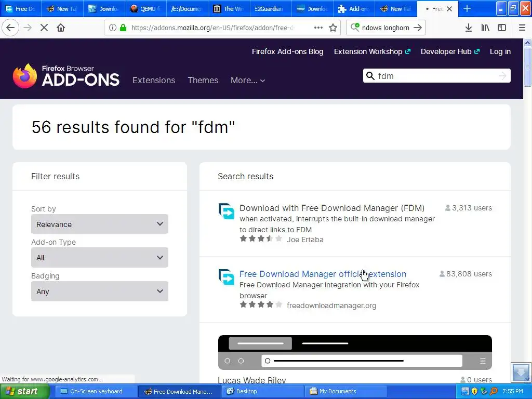The image size is (532, 399).
Task: Open the Add-on Type All dropdown
Action: pos(100,258)
